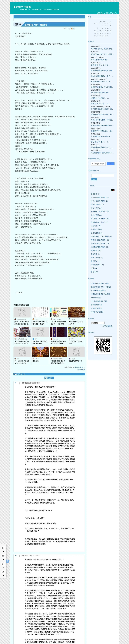The height and width of the screenshot is (644, 129).
Task: Open link 唐崇榮牧師網站
Action: tap(96, 305)
